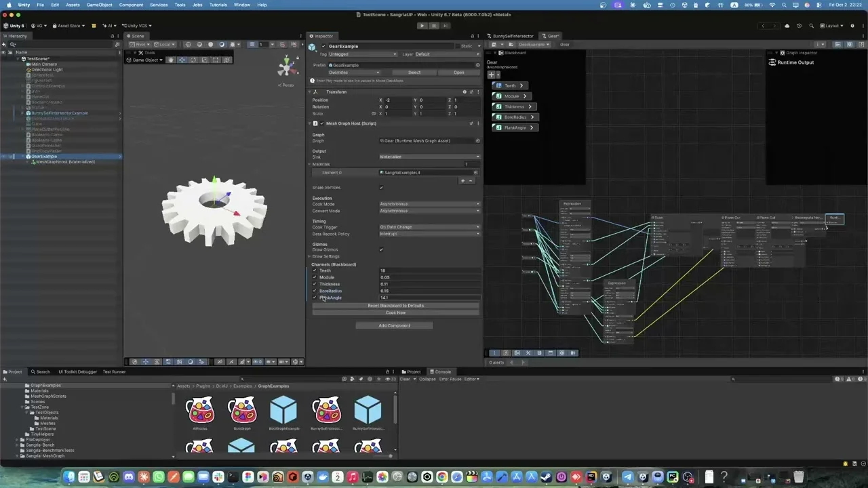Open the Cook Mode dropdown
868x488 pixels.
429,204
